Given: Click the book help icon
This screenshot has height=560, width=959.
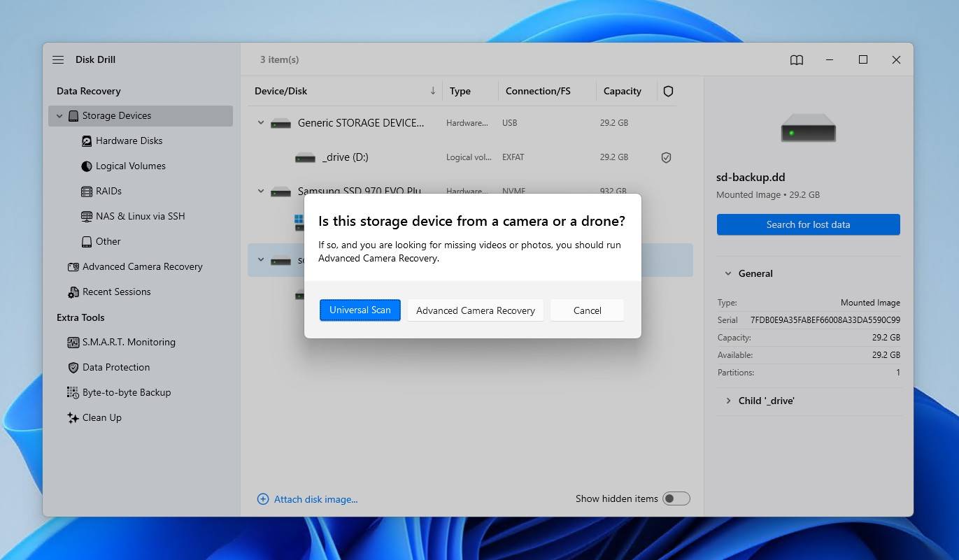Looking at the screenshot, I should click(x=797, y=60).
